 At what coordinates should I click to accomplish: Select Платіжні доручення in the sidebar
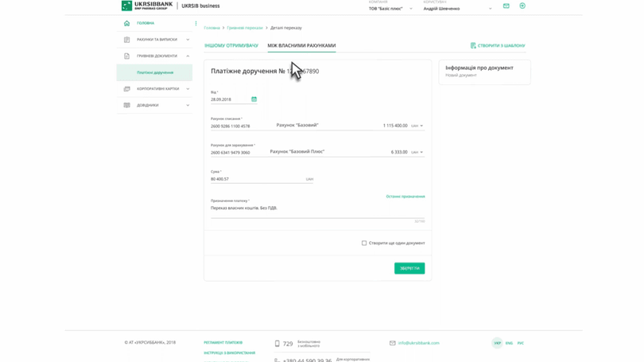pyautogui.click(x=155, y=72)
